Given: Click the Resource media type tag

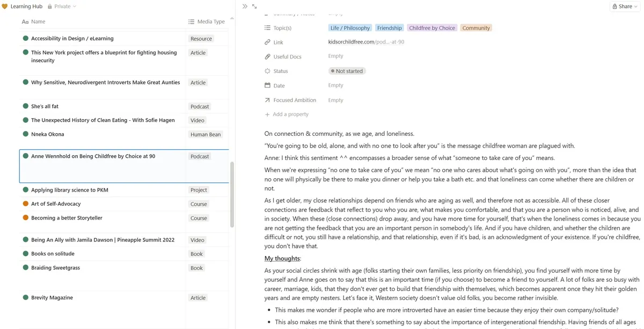Looking at the screenshot, I should pos(201,39).
